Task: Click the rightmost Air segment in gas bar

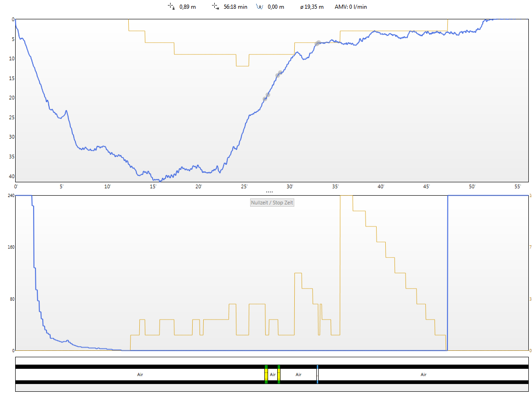Action: point(423,374)
